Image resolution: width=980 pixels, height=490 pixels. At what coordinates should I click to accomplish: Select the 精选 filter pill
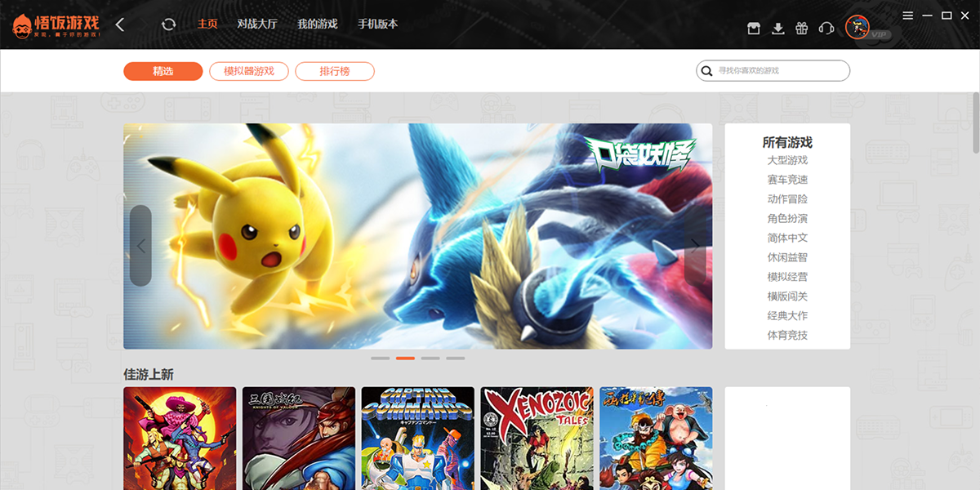(163, 71)
